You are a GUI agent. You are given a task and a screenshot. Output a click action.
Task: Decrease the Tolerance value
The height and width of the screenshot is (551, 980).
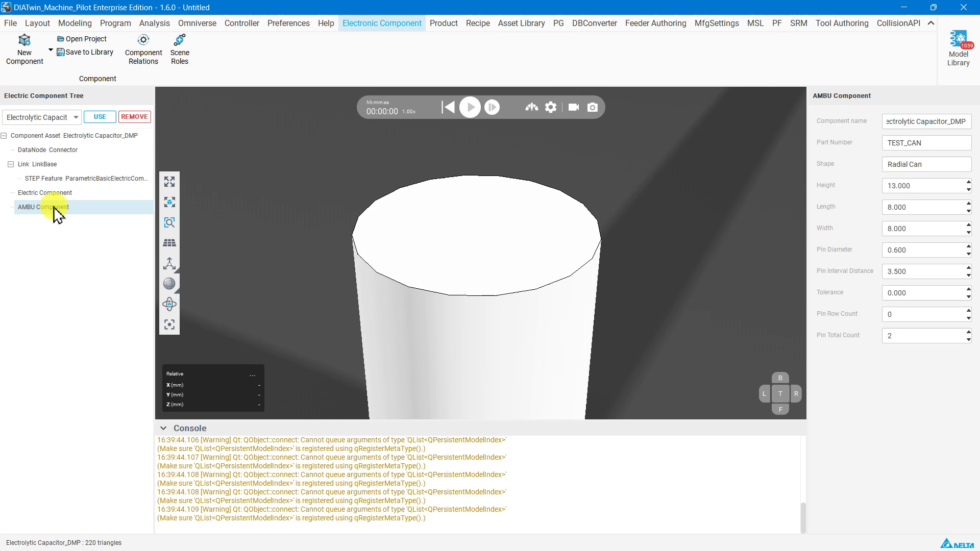(968, 296)
